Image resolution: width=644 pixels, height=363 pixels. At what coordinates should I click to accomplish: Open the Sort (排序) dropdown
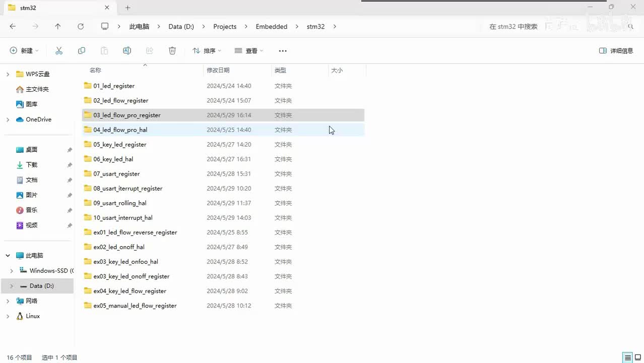207,51
